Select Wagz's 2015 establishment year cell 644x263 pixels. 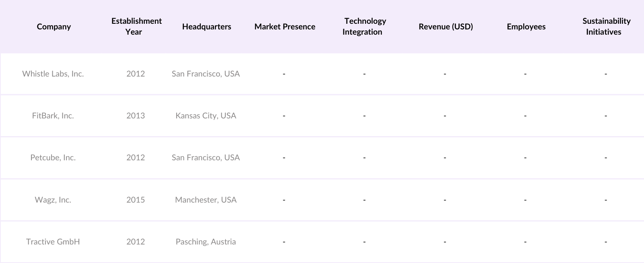136,200
